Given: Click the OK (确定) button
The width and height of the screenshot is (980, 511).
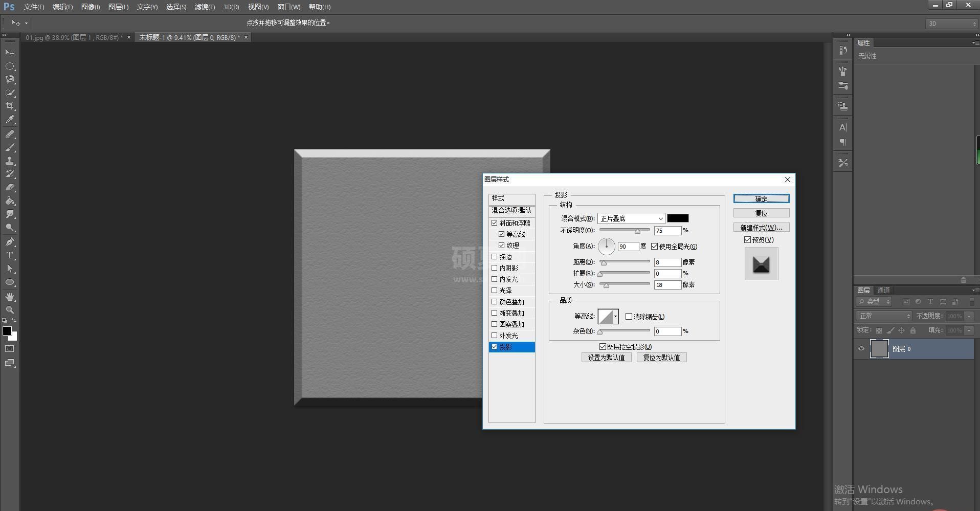Looking at the screenshot, I should [x=761, y=198].
